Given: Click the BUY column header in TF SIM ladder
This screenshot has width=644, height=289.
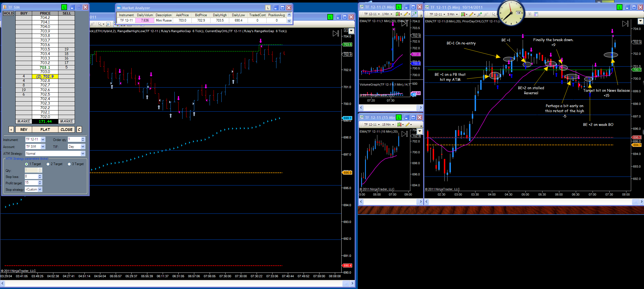Looking at the screenshot, I should [x=24, y=13].
